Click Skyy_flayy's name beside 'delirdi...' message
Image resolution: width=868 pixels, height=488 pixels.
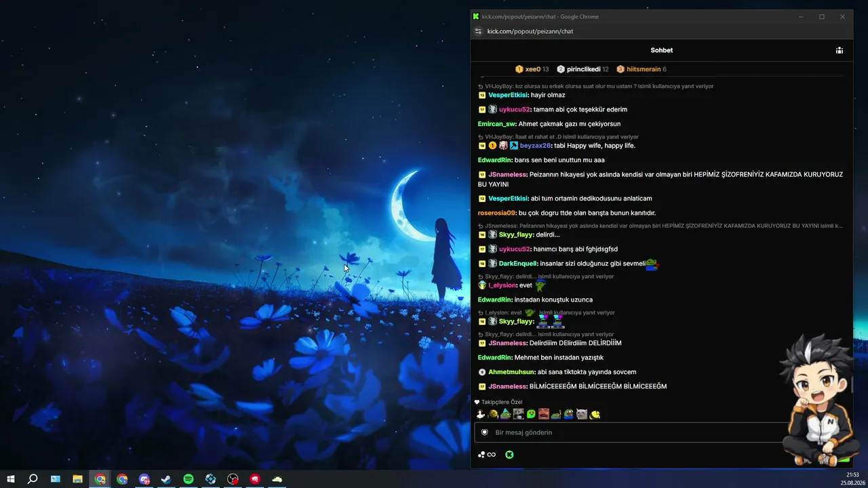pyautogui.click(x=515, y=235)
